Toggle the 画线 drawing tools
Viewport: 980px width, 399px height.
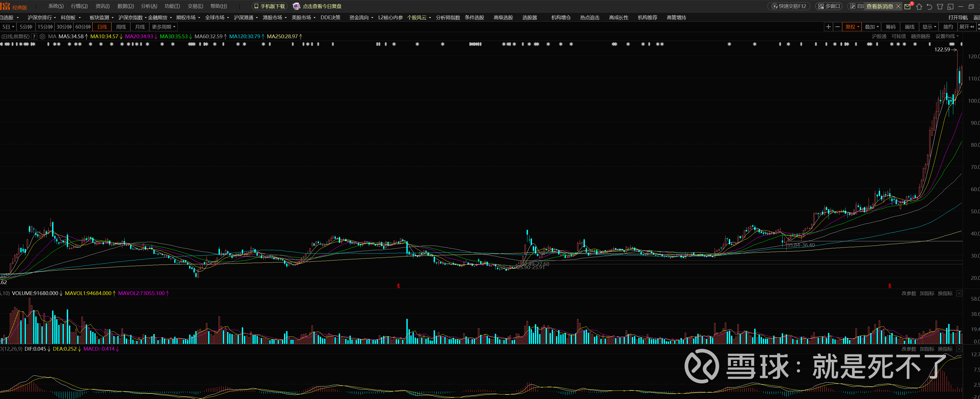tap(909, 27)
